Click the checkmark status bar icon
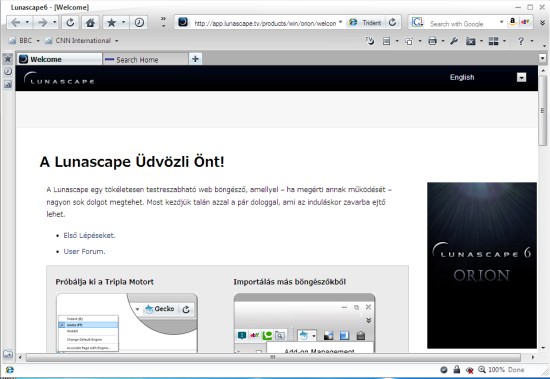 (444, 370)
